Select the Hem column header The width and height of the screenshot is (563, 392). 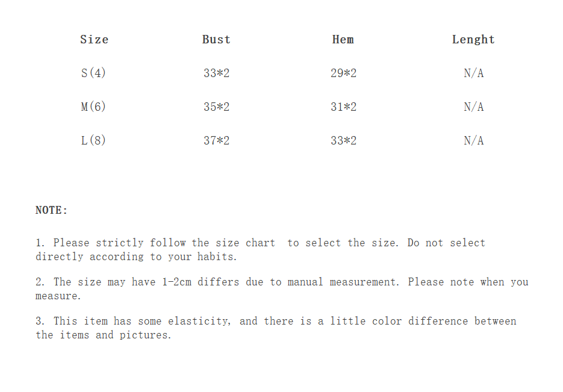point(343,40)
